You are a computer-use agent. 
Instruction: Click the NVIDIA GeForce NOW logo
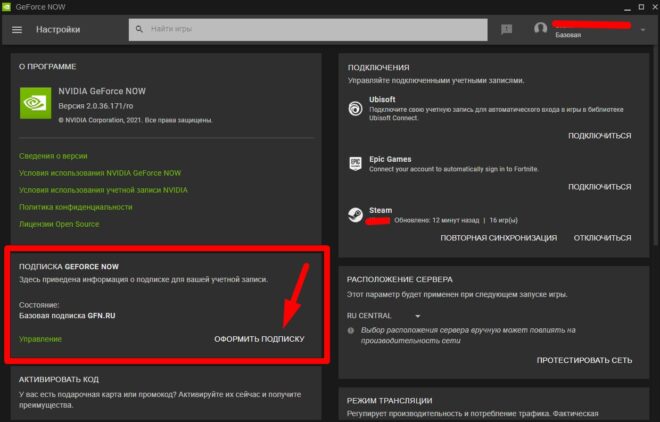(x=36, y=103)
